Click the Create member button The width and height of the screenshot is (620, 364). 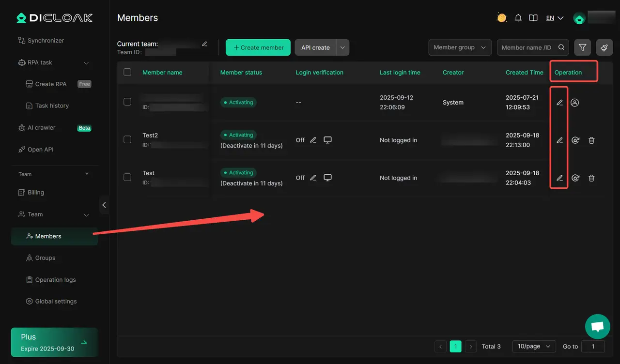258,47
